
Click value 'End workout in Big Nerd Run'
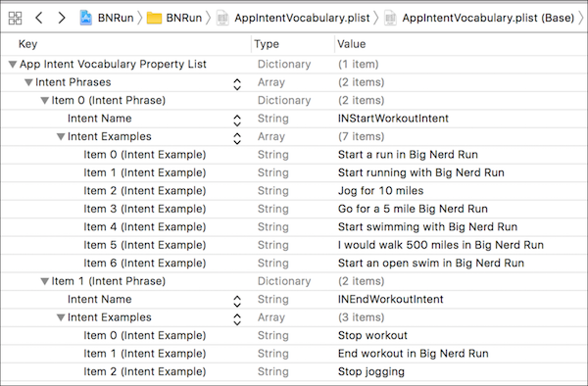pos(413,354)
